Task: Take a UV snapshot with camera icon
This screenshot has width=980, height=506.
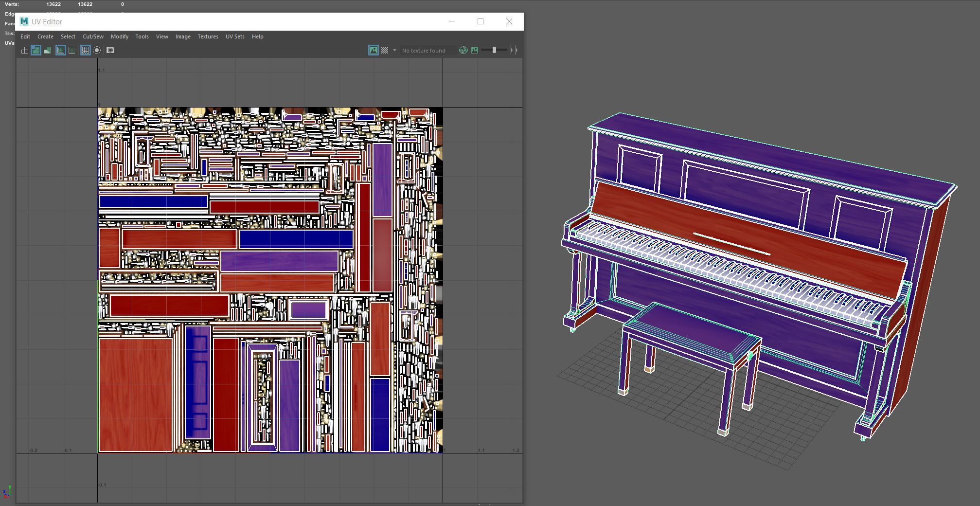Action: pos(110,50)
